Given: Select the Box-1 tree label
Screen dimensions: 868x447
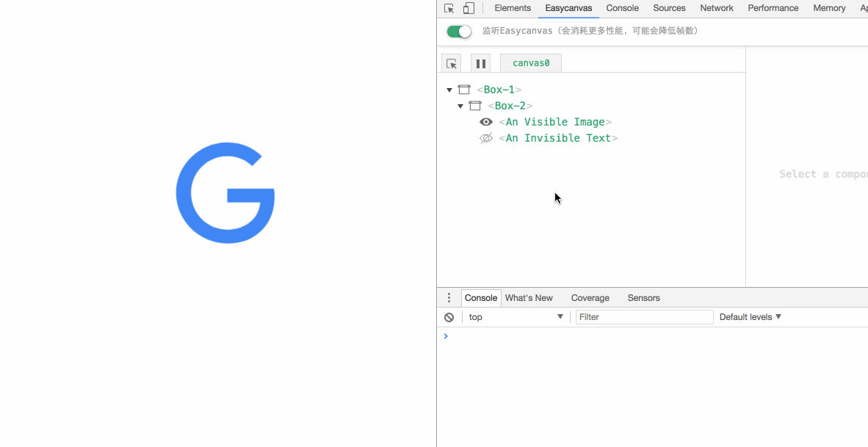Looking at the screenshot, I should click(x=499, y=90).
